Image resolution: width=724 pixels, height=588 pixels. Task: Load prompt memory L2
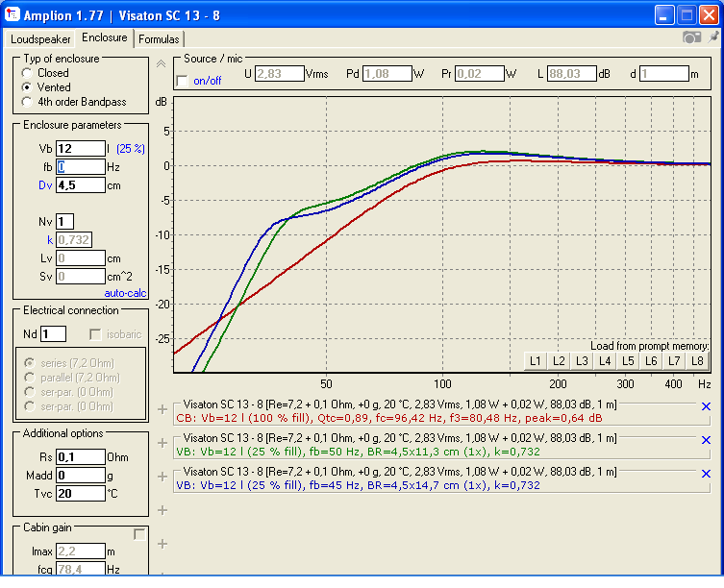tap(559, 361)
